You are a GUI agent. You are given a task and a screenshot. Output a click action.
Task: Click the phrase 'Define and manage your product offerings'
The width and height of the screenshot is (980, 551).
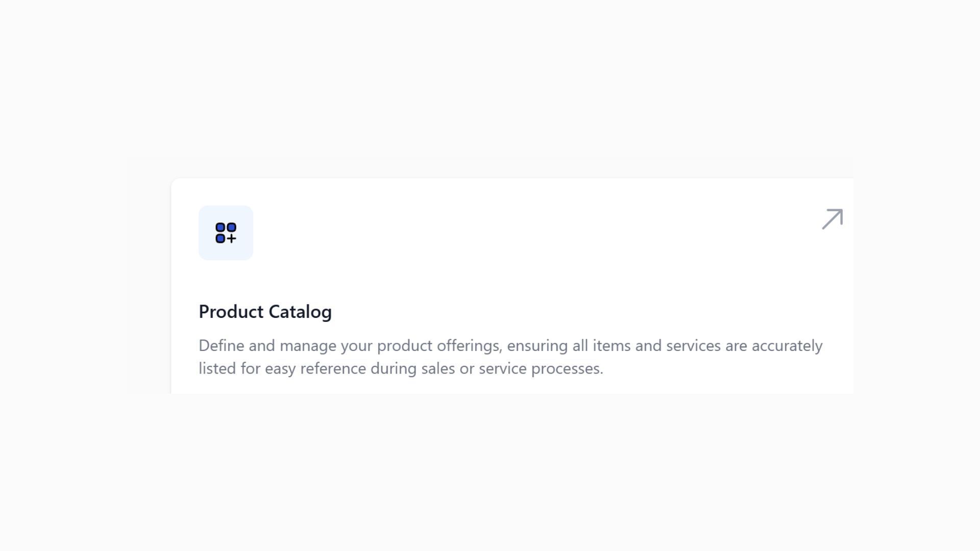pos(350,345)
